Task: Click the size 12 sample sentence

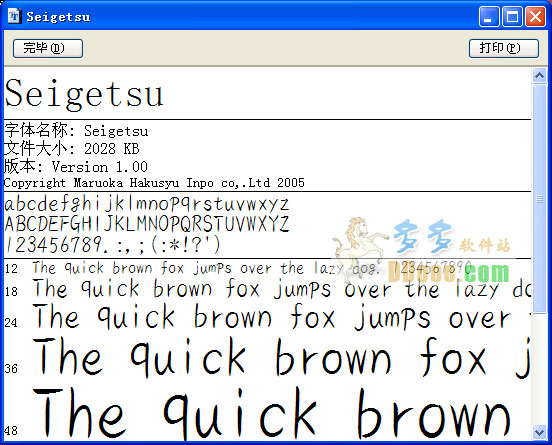Action: click(x=252, y=268)
